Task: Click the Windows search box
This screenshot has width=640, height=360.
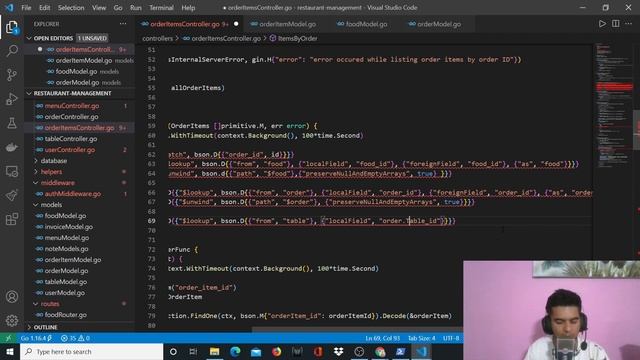Action: [x=91, y=351]
